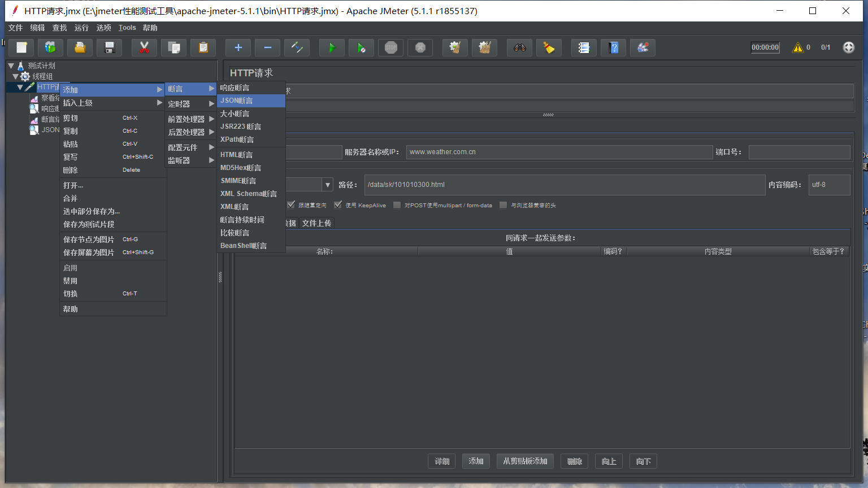Toggle the 跟随重定向 checkbox

[x=291, y=204]
